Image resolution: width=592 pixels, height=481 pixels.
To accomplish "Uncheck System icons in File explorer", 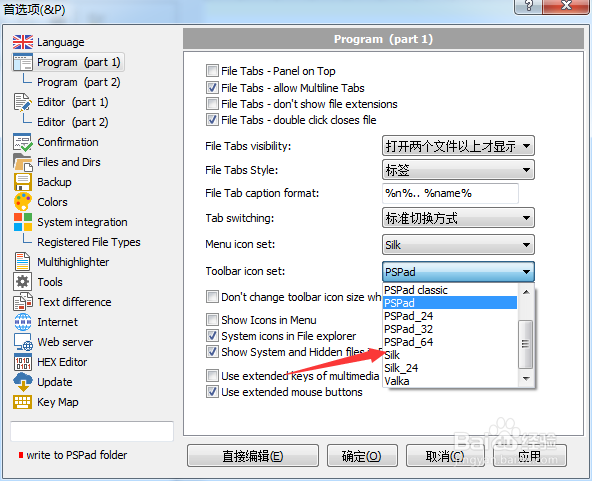I will pos(212,336).
